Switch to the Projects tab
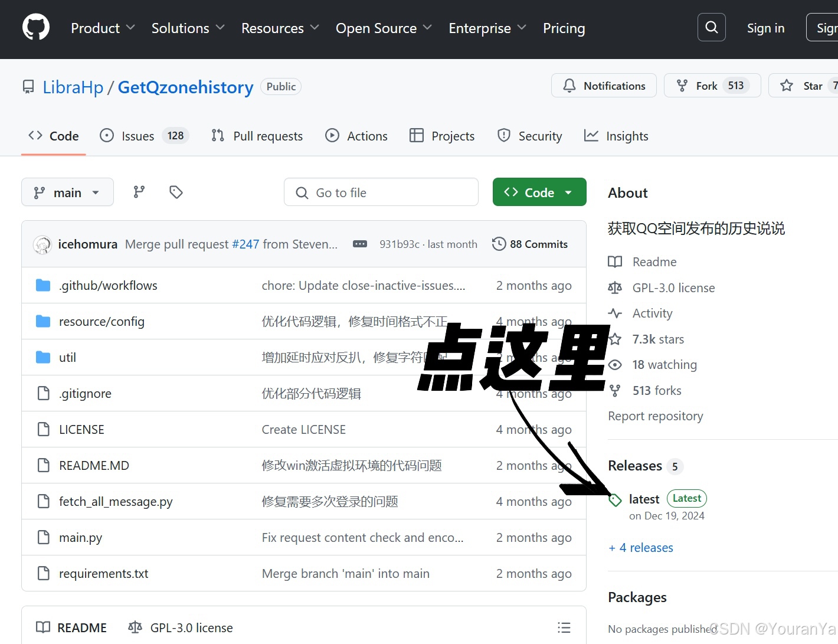This screenshot has height=644, width=838. 442,136
